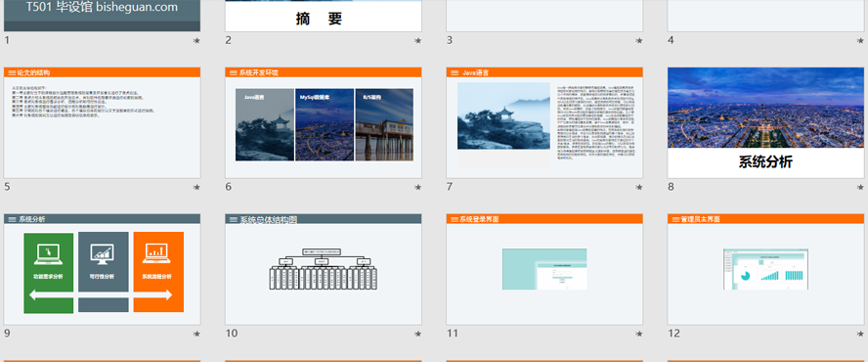The height and width of the screenshot is (362, 868).
Task: Select the T501 毕设馆 bisheguan.com title slide
Action: pyautogui.click(x=102, y=16)
